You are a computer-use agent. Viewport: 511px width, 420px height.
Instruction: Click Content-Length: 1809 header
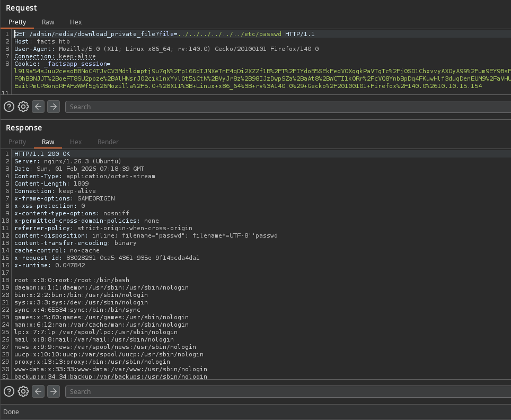[x=51, y=183]
